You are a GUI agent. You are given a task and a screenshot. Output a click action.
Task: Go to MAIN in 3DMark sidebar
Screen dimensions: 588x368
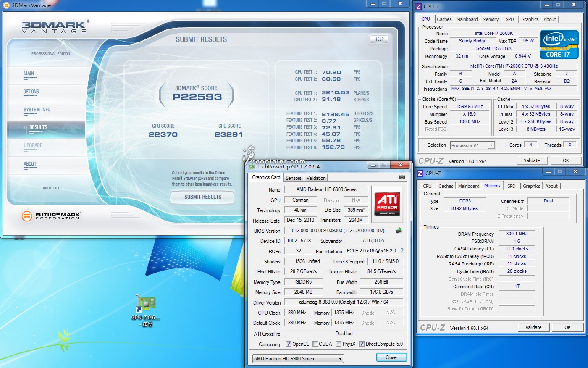point(29,74)
